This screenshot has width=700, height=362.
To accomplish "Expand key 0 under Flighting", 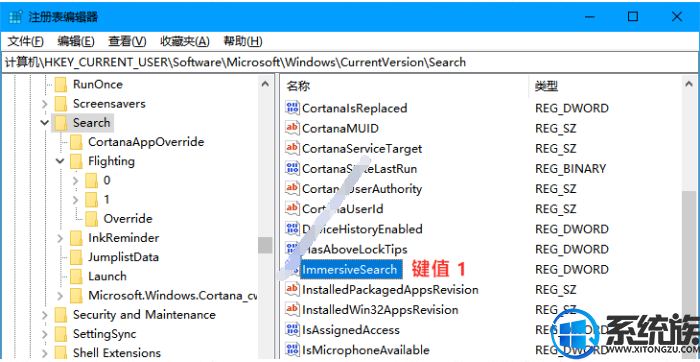I will coord(75,181).
